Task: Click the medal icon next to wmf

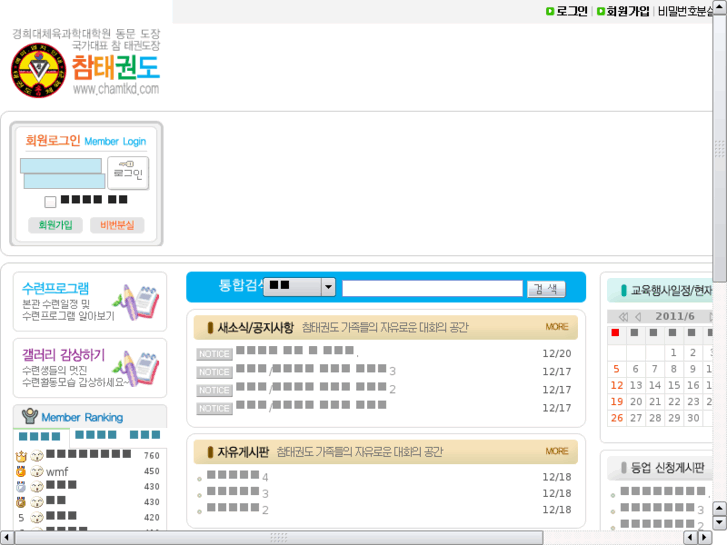Action: click(21, 472)
